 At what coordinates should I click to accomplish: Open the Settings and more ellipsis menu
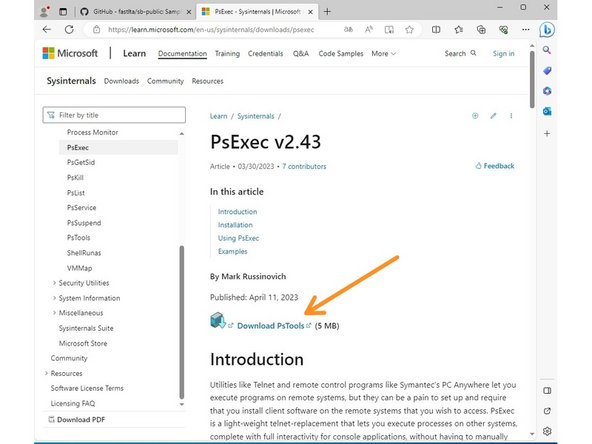pyautogui.click(x=526, y=29)
